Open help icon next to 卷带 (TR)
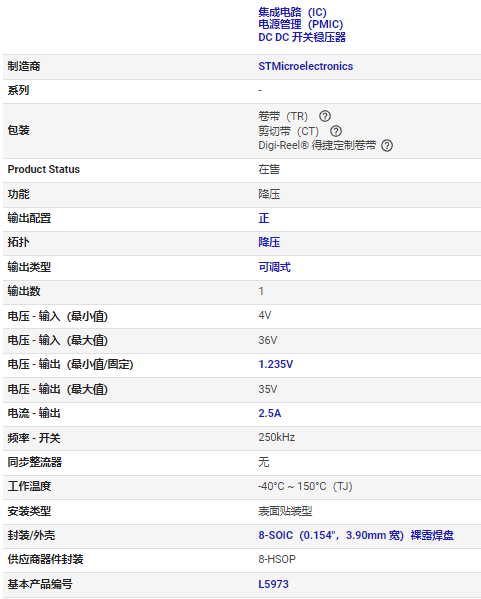481x599 pixels. pos(325,116)
